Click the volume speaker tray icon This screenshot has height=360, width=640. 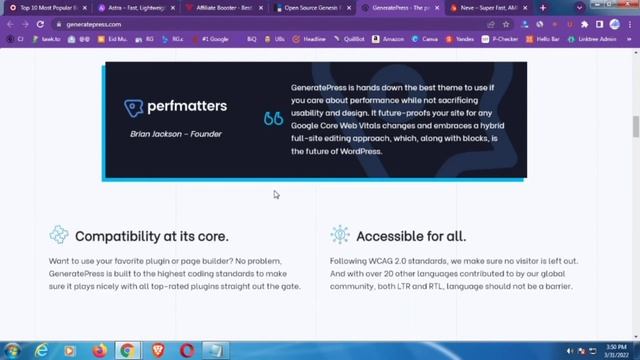coord(569,351)
